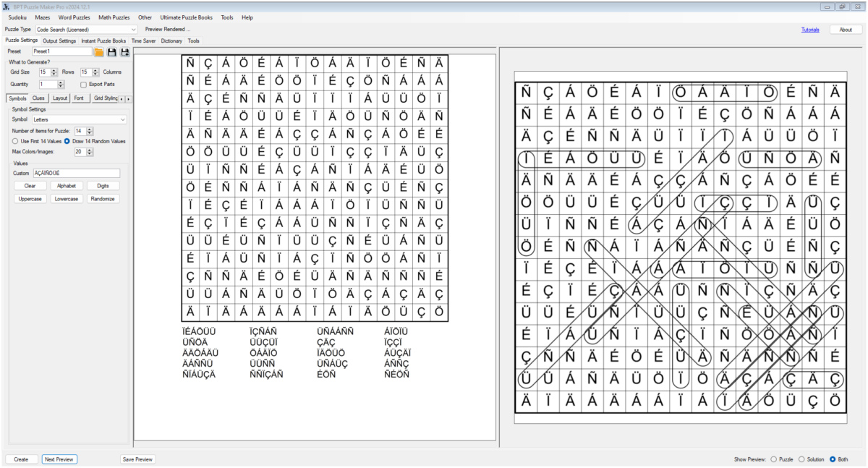This screenshot has width=868, height=468.
Task: Select the Font sub-tab
Action: pyautogui.click(x=79, y=98)
